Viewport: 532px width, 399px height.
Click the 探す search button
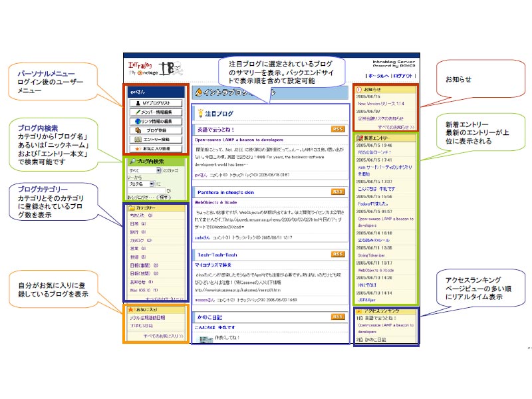[x=164, y=197]
